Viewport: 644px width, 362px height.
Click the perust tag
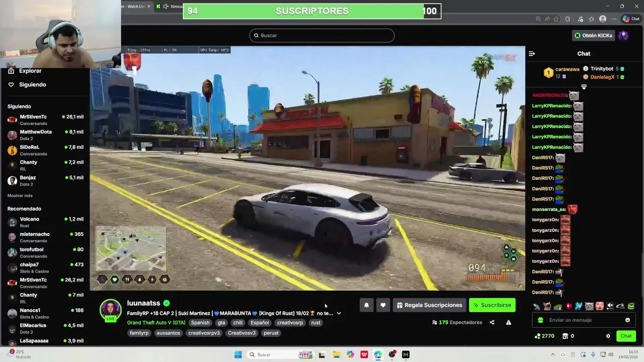tap(271, 333)
